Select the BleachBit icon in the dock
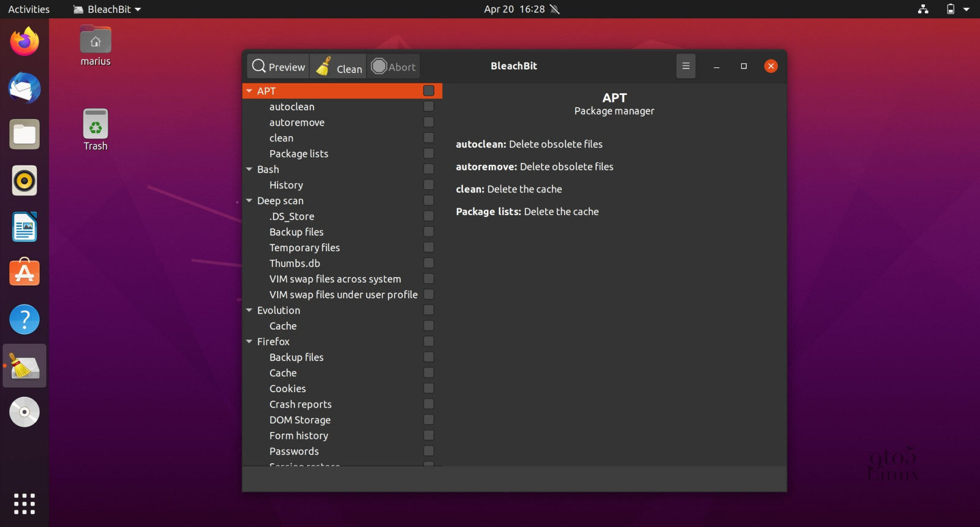 [x=24, y=366]
